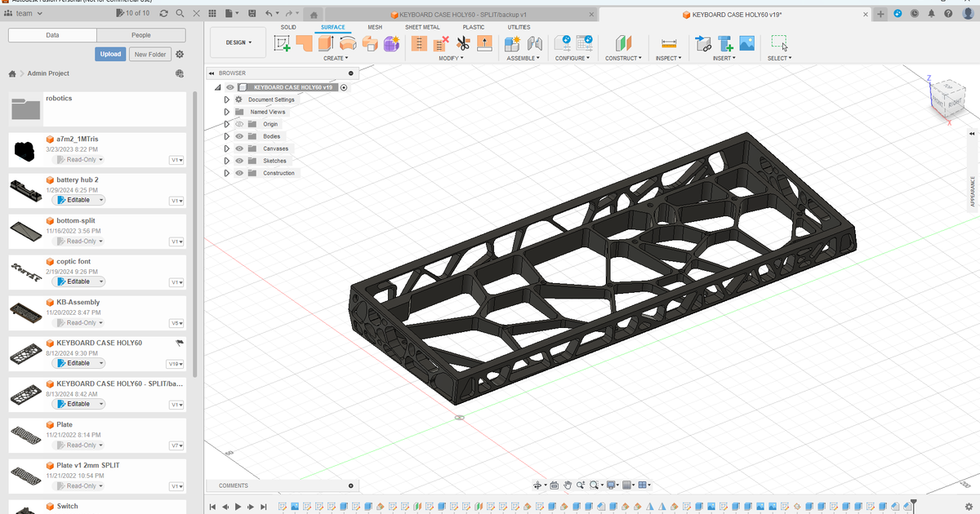Select the Trim surface scissors tool
This screenshot has height=514, width=980.
464,44
